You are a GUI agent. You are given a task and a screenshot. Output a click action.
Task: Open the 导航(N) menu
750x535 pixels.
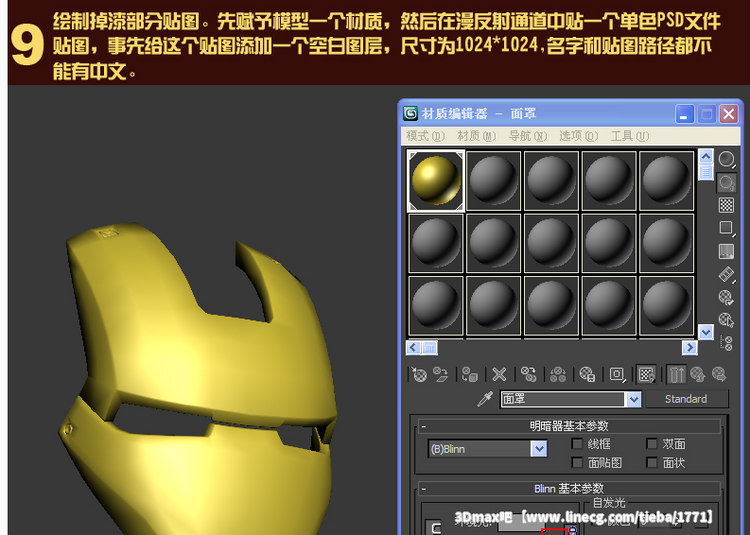527,136
